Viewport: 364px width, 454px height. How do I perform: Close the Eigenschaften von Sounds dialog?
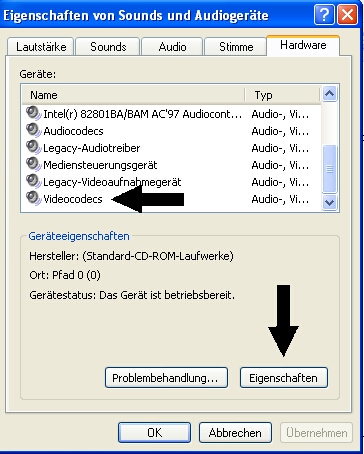(x=347, y=15)
